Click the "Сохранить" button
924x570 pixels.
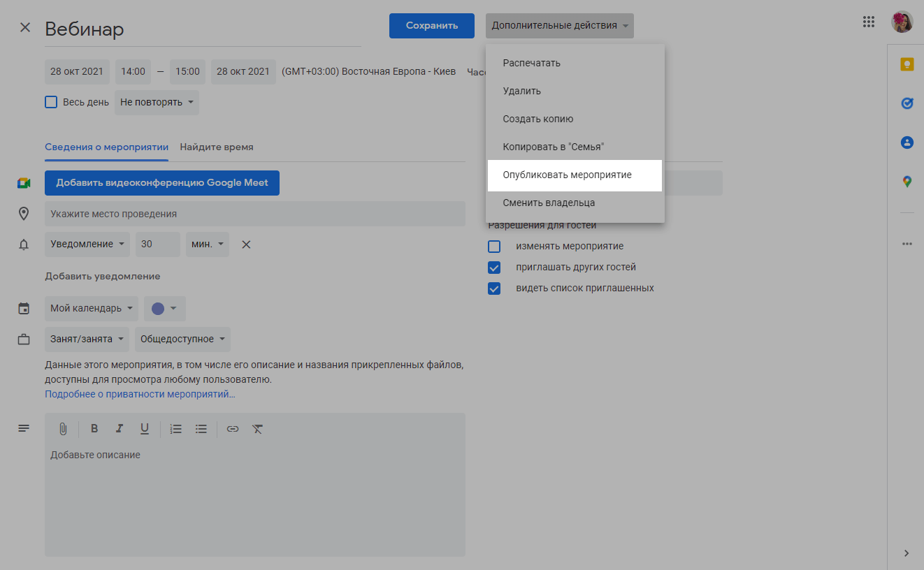click(x=431, y=26)
